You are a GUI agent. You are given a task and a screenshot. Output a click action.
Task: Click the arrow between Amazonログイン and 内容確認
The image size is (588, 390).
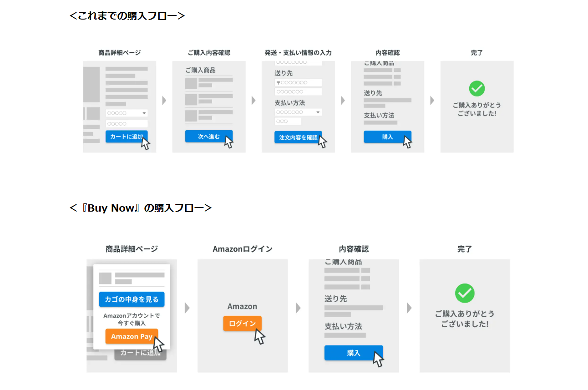tap(298, 308)
